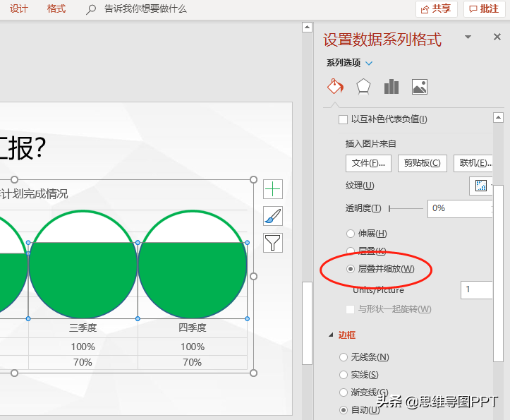
Task: Select the 实线 border radio button
Action: 344,375
